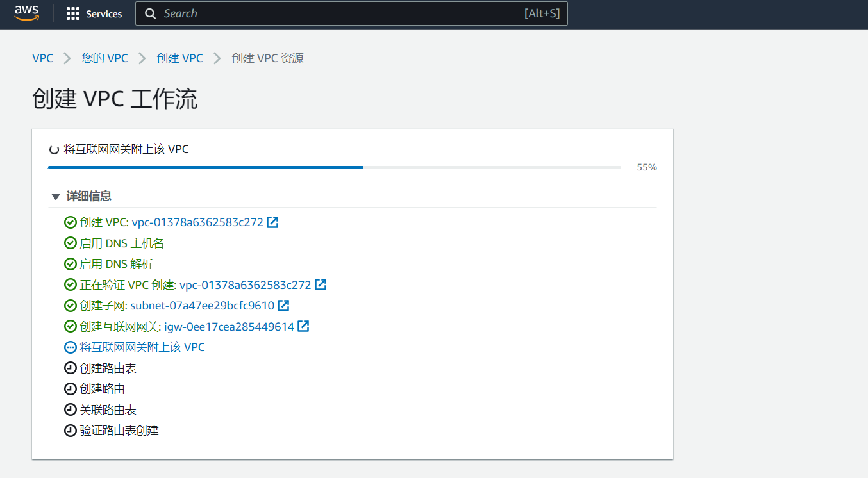868x478 pixels.
Task: Click the 关联路由表 step text
Action: [108, 409]
